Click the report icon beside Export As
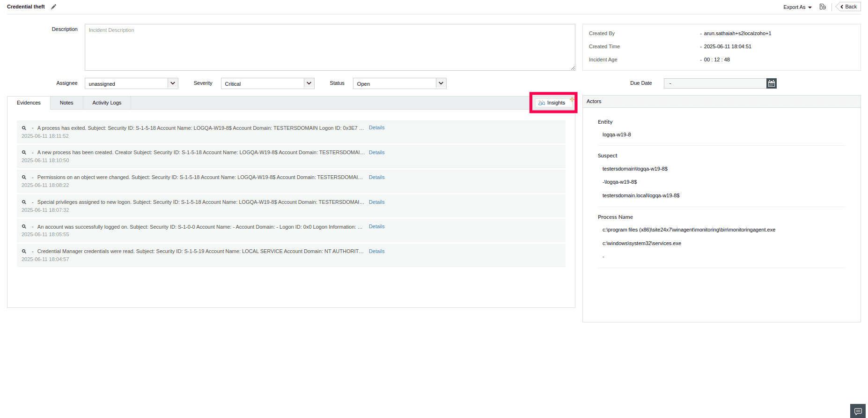This screenshot has height=418, width=868. click(823, 7)
